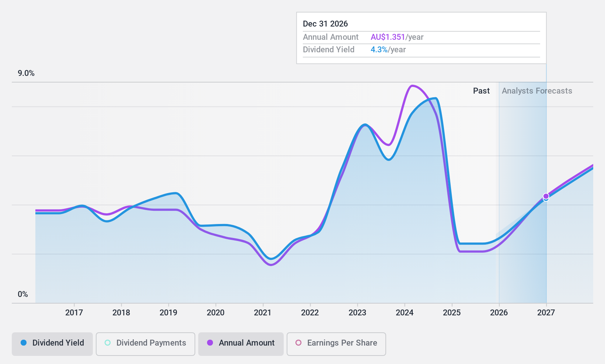Click the teal Dividend Payments legend circle
Screen dimensions: 605x364
tap(107, 343)
